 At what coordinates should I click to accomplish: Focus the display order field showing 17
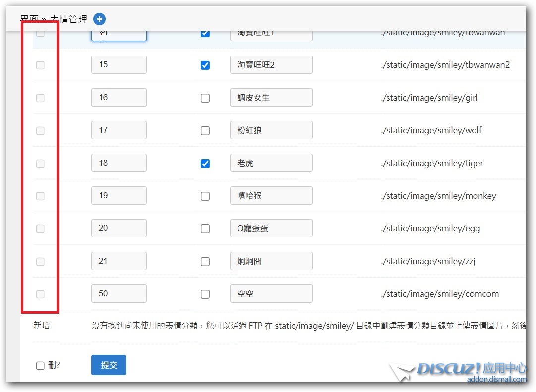coord(119,130)
